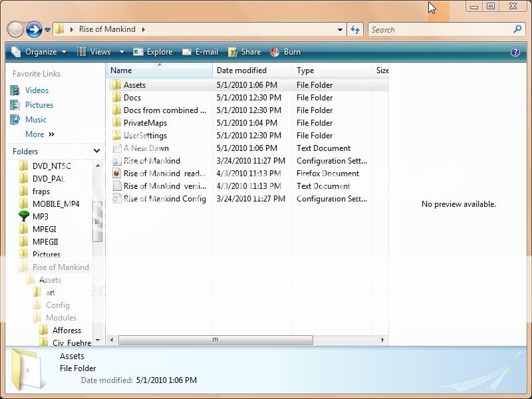Open Pictures favorite link
Viewport: 532px width, 399px height.
(39, 105)
